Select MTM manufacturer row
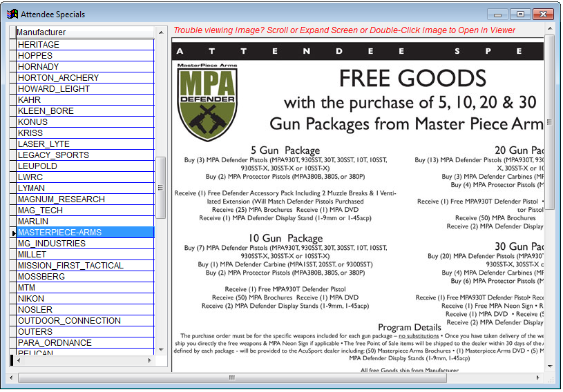Viewport: 563px width, 392px height. [x=86, y=288]
